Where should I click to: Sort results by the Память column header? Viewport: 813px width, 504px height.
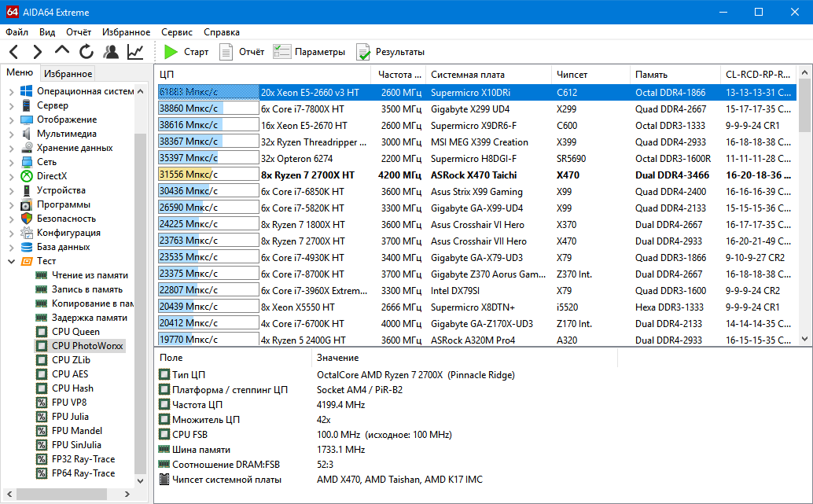(675, 75)
